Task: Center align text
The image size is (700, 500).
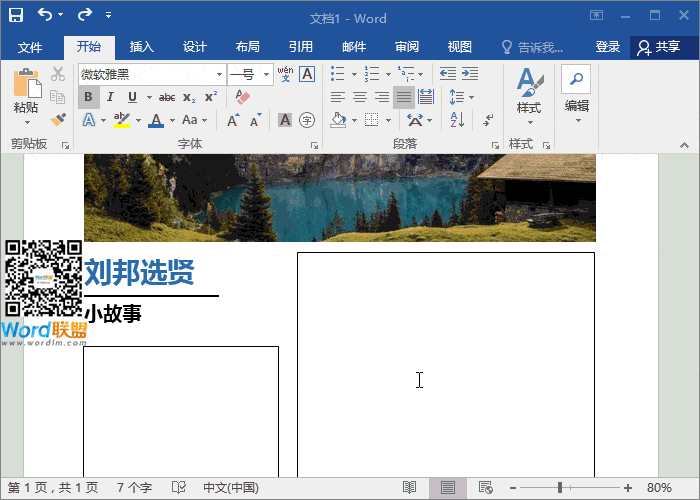Action: pyautogui.click(x=360, y=97)
